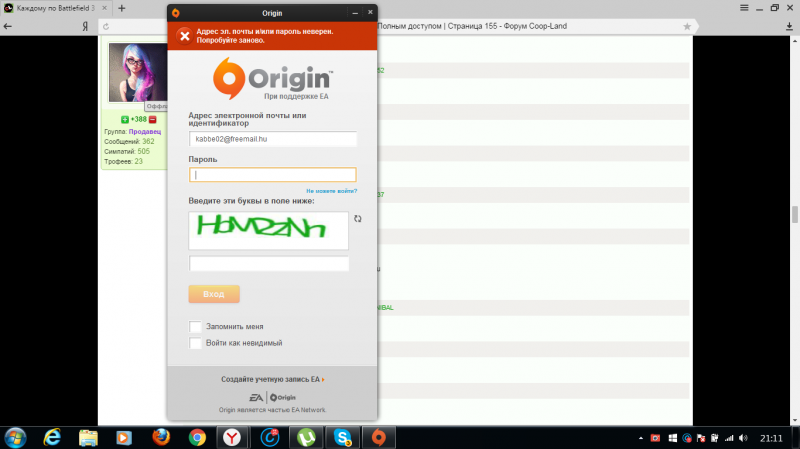The width and height of the screenshot is (800, 449).
Task: Reload the page in the browser
Action: point(106,27)
